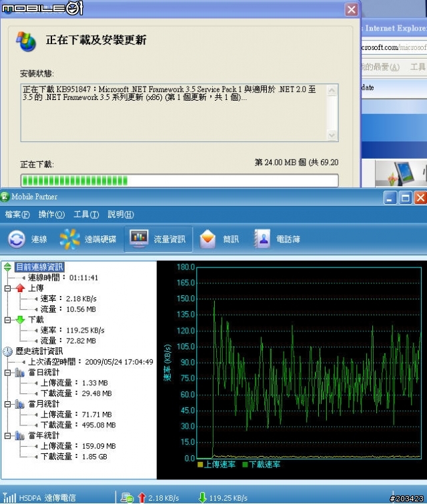Close the Windows Update download dialog
Image resolution: width=427 pixels, height=504 pixels.
pos(352,9)
